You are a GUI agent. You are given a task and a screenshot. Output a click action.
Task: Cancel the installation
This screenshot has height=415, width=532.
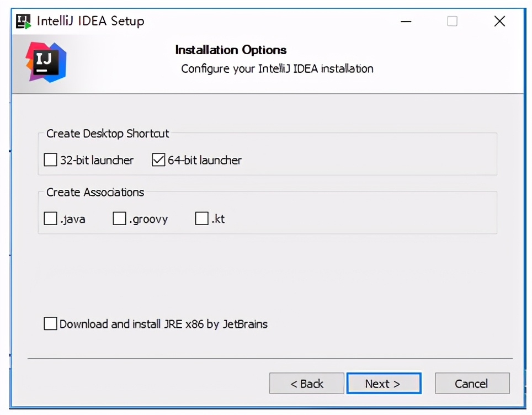(472, 384)
